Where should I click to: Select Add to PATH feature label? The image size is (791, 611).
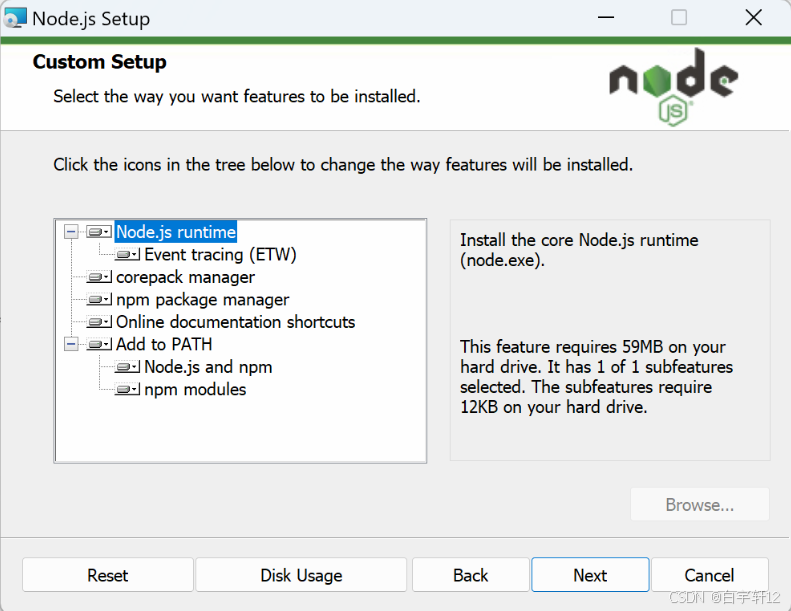164,344
